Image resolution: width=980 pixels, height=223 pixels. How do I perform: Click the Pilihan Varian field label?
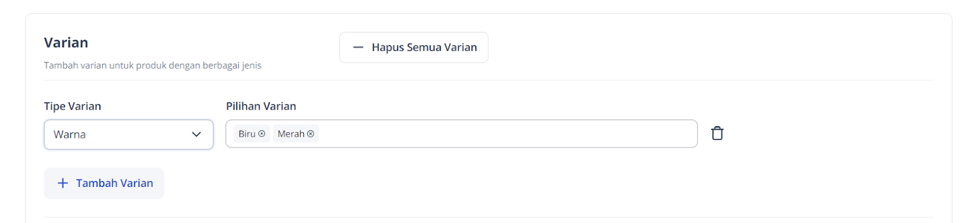[261, 106]
